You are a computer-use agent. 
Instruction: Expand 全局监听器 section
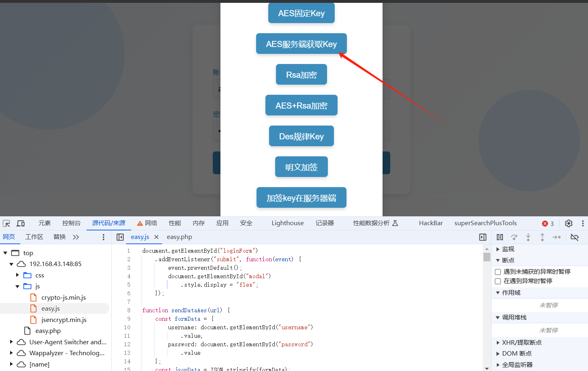point(498,365)
